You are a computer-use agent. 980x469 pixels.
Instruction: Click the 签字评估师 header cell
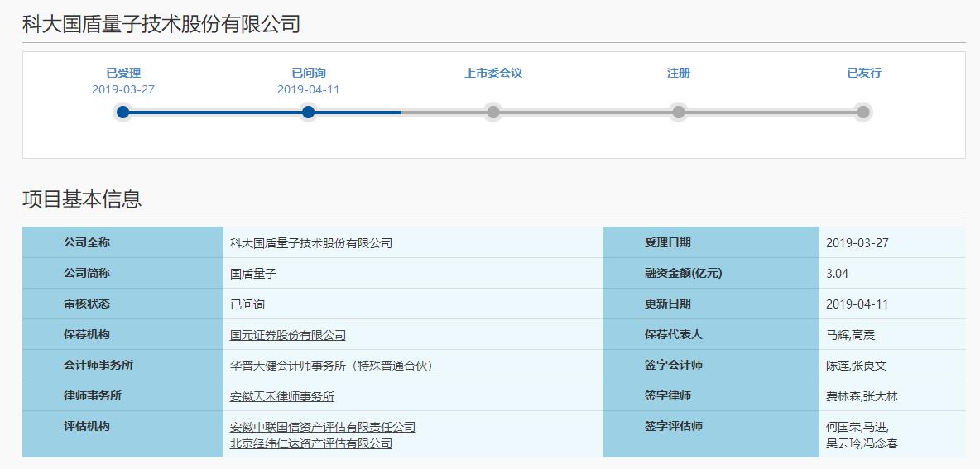pos(711,434)
